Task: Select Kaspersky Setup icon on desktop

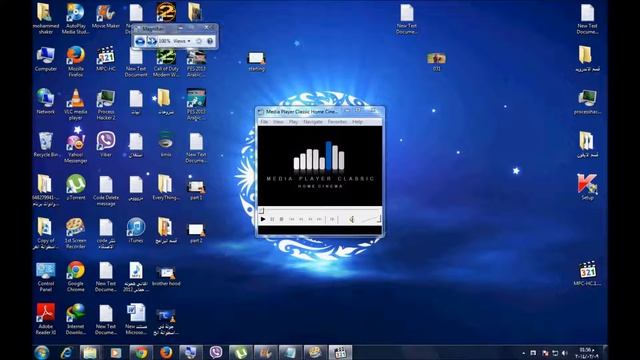Action: tap(587, 187)
